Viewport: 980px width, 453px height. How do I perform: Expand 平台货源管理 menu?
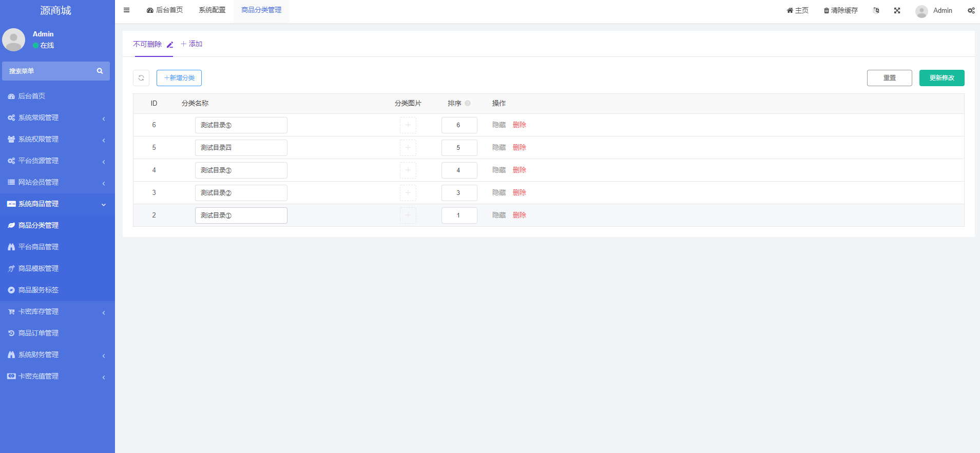tap(57, 161)
